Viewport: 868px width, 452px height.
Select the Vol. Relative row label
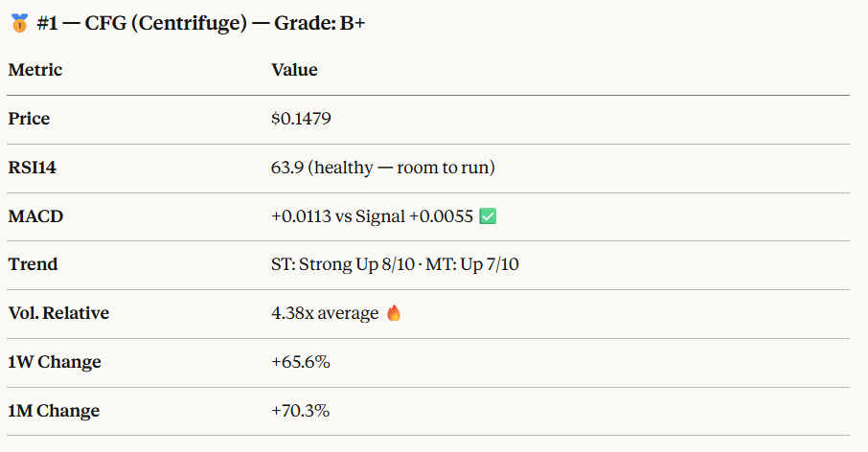(x=58, y=313)
